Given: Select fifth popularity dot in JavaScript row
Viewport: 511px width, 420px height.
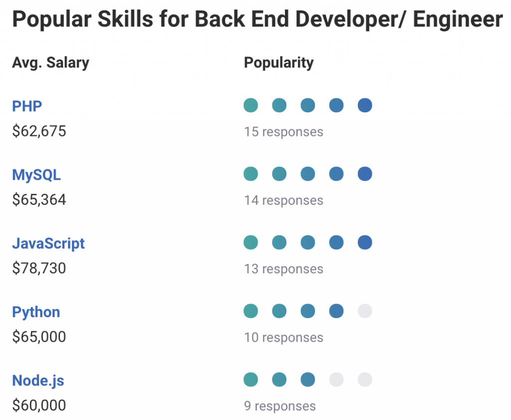Looking at the screenshot, I should 365,243.
